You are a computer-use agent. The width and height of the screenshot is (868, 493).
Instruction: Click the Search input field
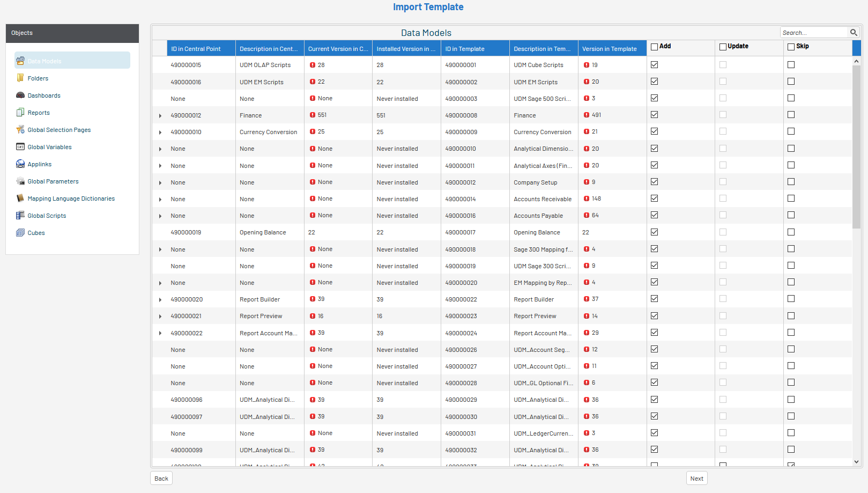pyautogui.click(x=814, y=33)
